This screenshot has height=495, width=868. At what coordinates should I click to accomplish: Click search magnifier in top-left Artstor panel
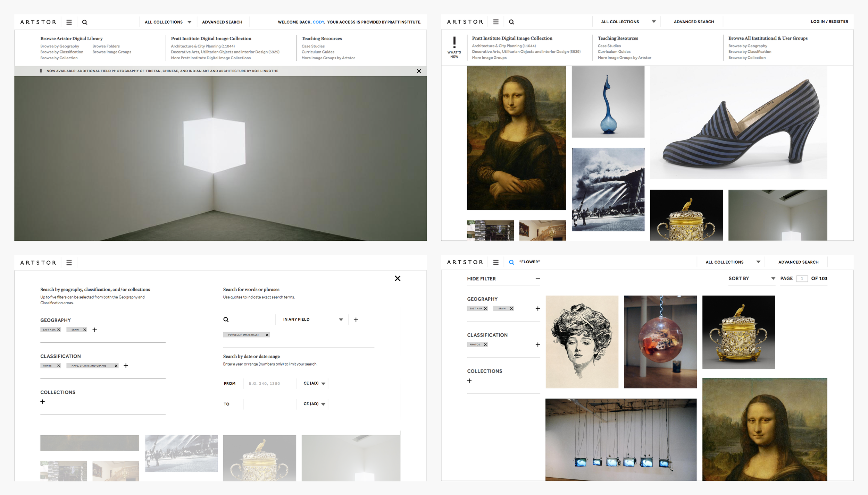tap(85, 22)
